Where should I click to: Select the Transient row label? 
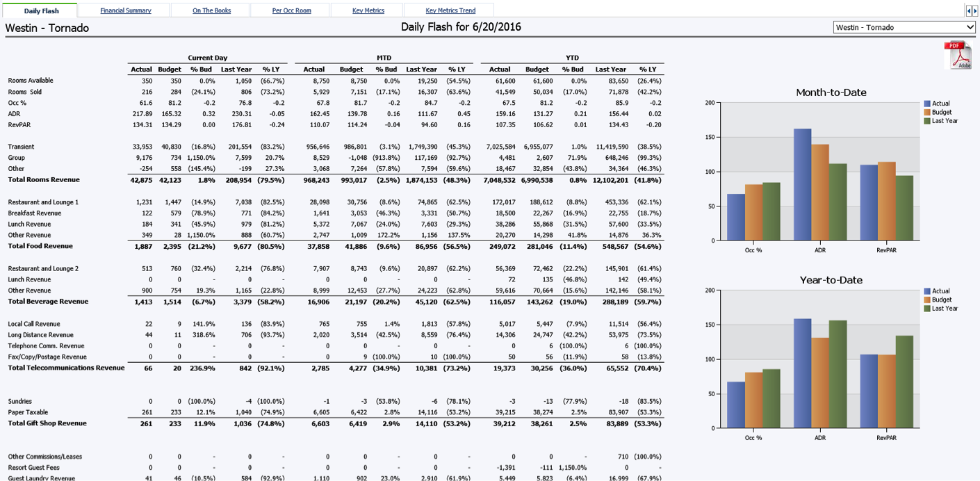(21, 147)
